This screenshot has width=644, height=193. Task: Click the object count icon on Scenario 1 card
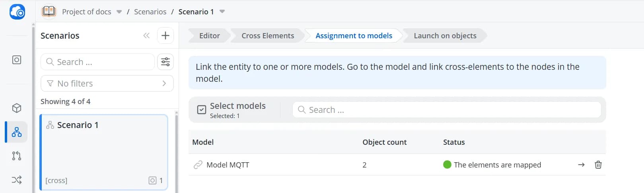coord(152,180)
